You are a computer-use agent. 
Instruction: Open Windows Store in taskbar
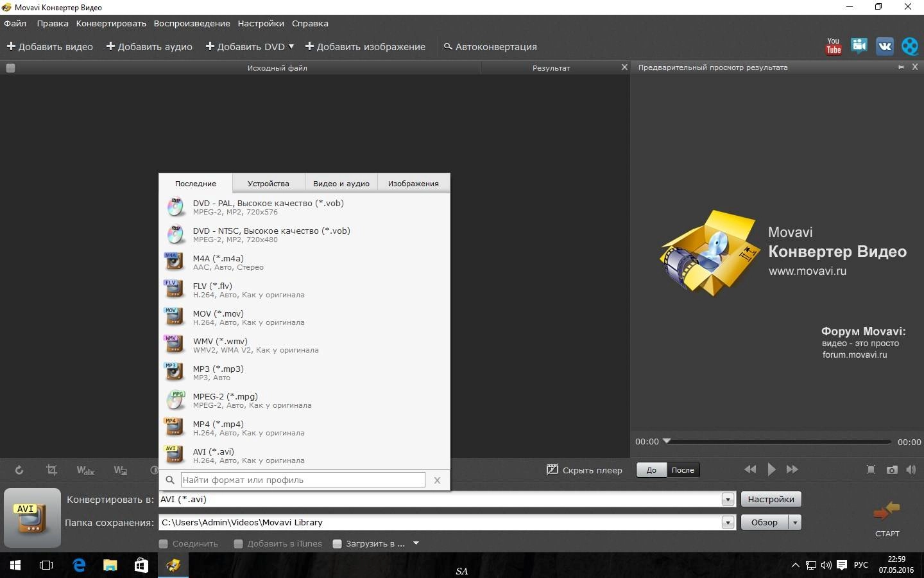coord(141,565)
